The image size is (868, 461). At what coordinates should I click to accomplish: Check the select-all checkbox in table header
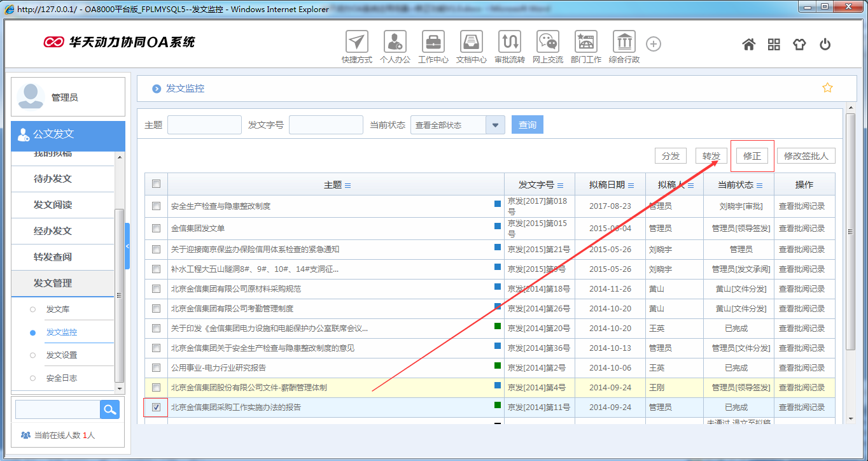(156, 184)
